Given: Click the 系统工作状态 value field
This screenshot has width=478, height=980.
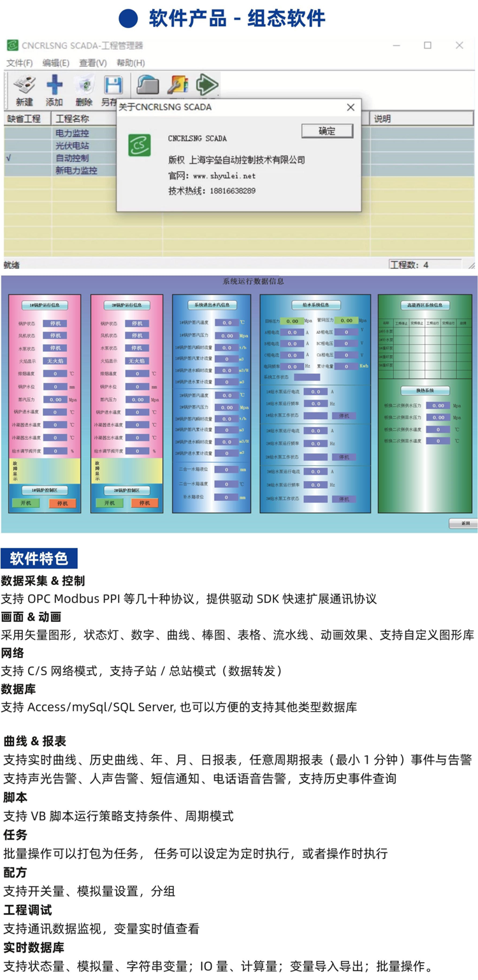Looking at the screenshot, I should point(307,377).
